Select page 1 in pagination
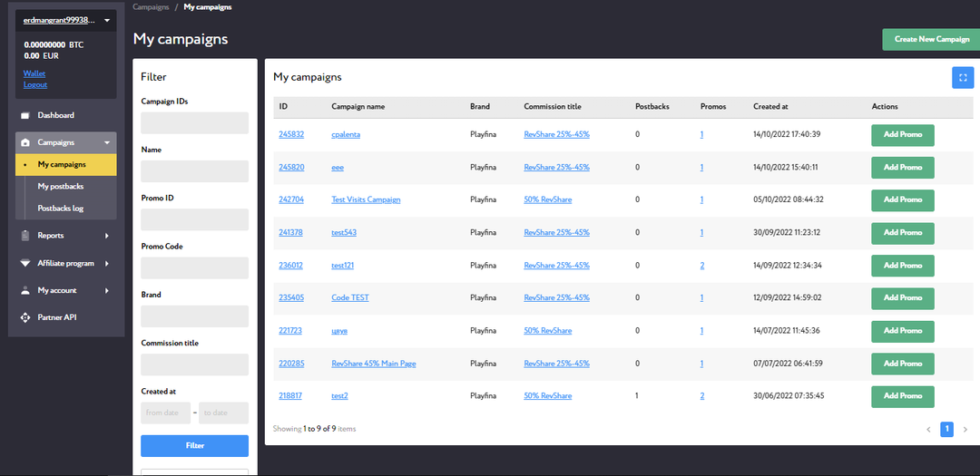The height and width of the screenshot is (476, 980). click(x=946, y=429)
